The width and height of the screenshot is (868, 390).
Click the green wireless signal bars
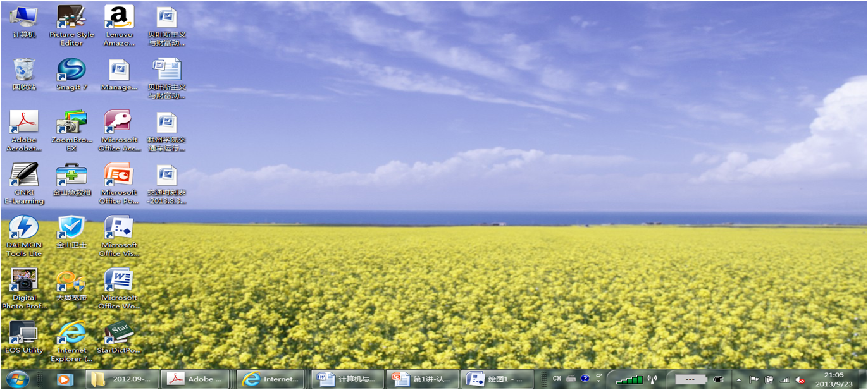tap(629, 379)
